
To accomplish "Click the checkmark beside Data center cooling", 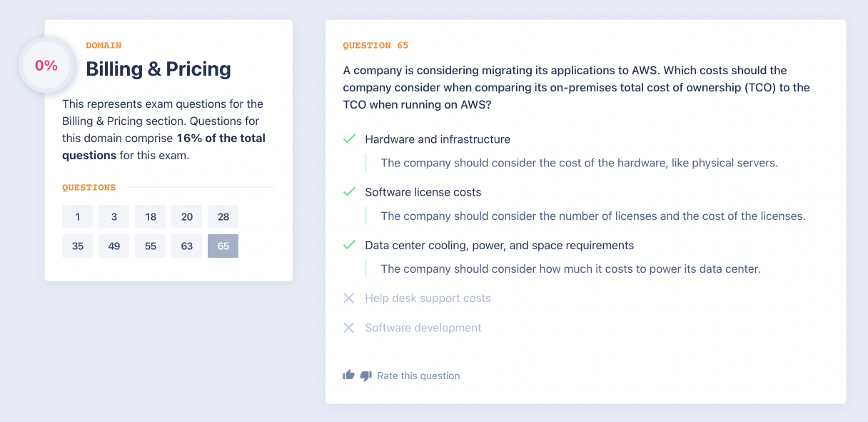I will coord(349,245).
